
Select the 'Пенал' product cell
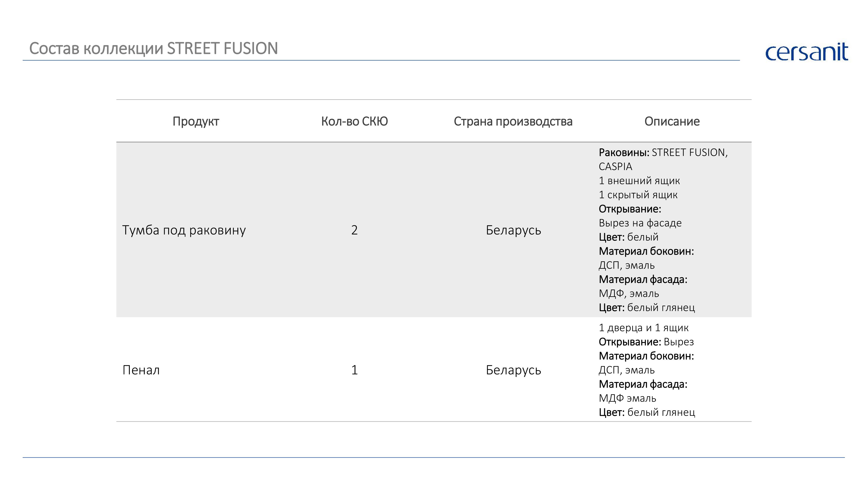coord(141,370)
